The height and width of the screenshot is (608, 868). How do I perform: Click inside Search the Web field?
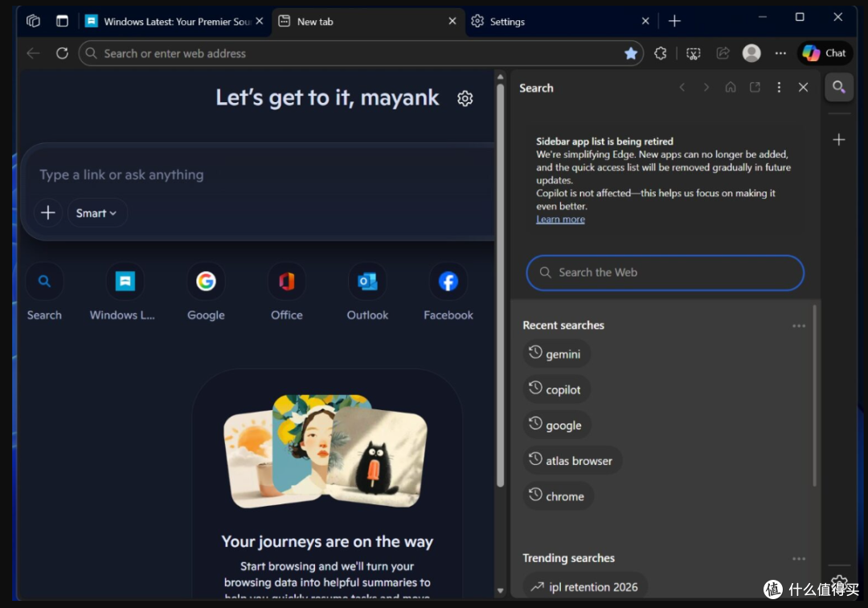pyautogui.click(x=665, y=273)
